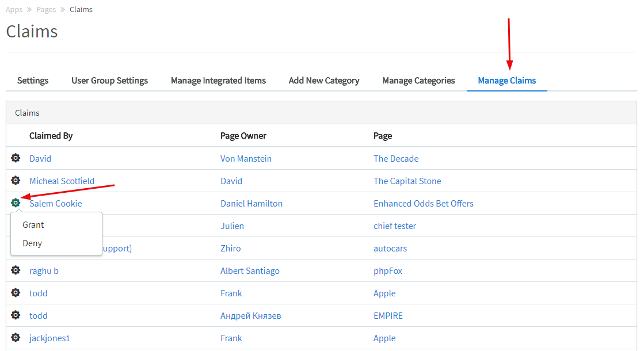Open The Capital Stone page link

[x=407, y=181]
